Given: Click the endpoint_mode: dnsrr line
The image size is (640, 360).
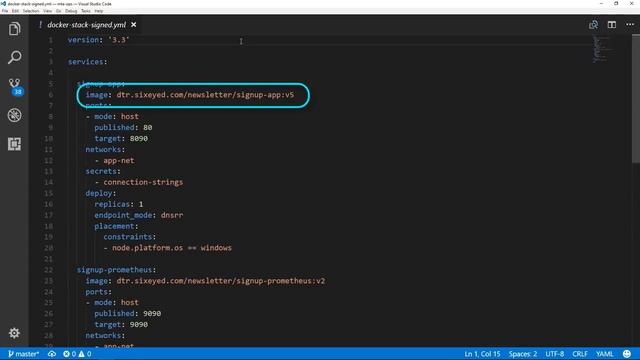Looking at the screenshot, I should coord(138,215).
